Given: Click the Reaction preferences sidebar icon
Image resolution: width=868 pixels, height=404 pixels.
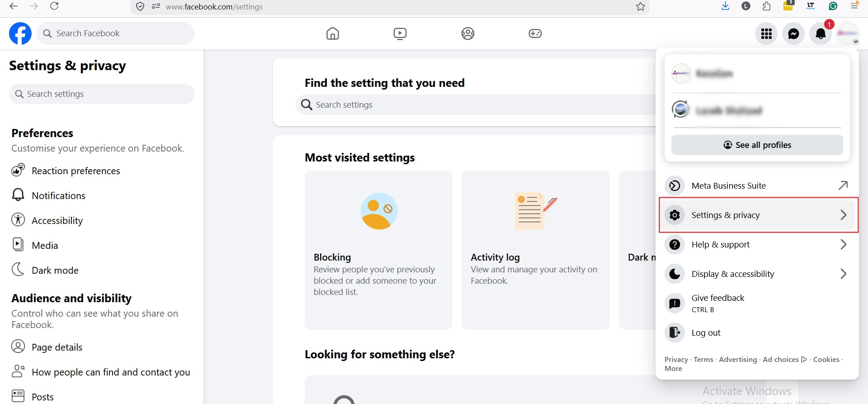Looking at the screenshot, I should pyautogui.click(x=18, y=170).
